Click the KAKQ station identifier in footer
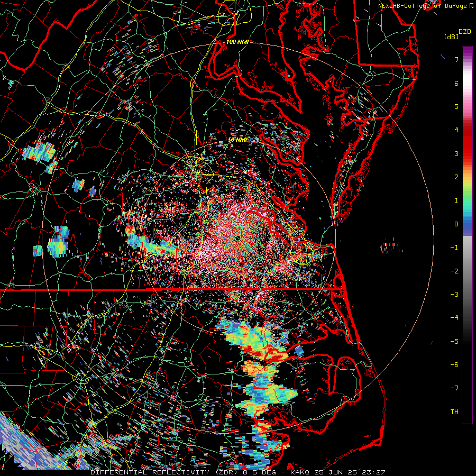This screenshot has height=476, width=476. click(x=300, y=472)
